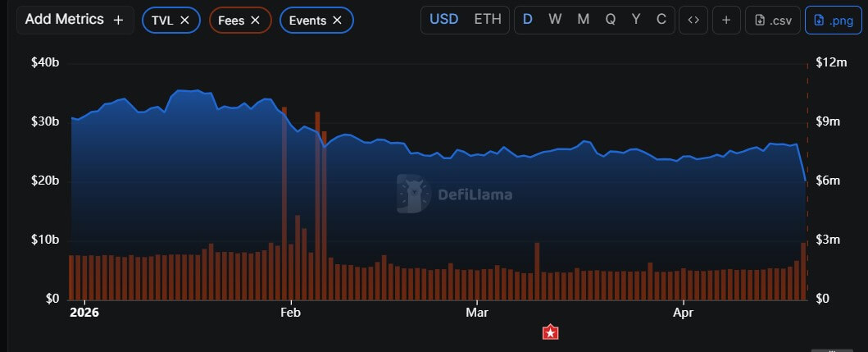Screen dimensions: 868x352
Task: Select weekly (W) interval
Action: [555, 20]
